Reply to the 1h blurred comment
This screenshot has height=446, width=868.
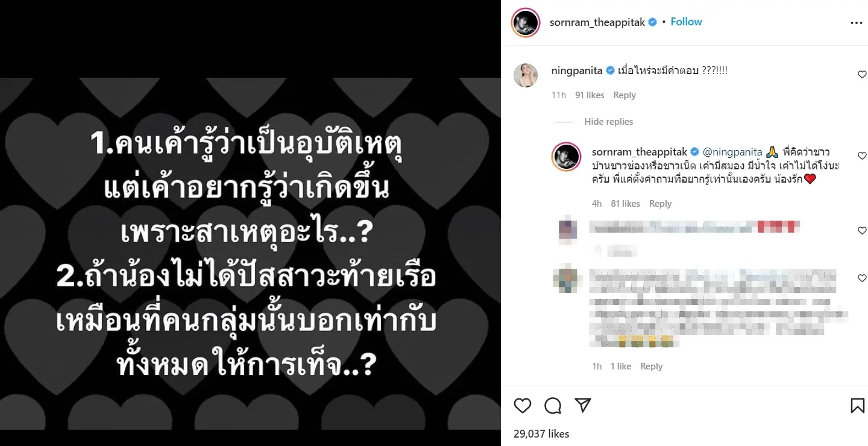tap(652, 366)
